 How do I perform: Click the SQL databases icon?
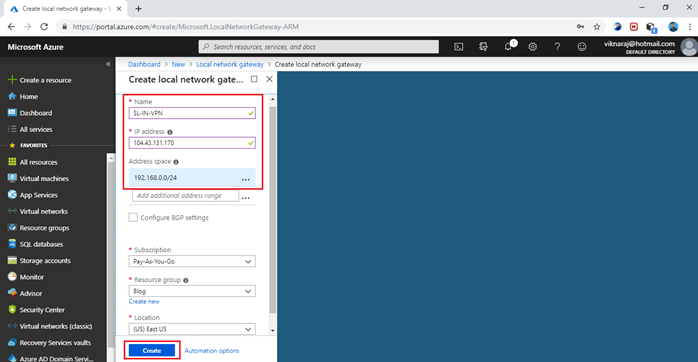(12, 244)
